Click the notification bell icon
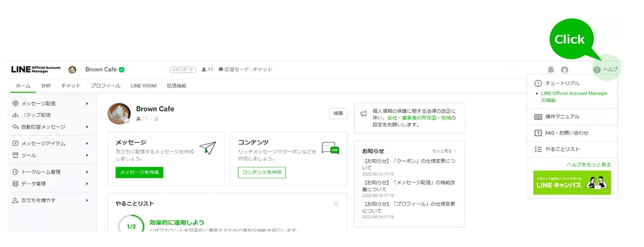 point(551,70)
